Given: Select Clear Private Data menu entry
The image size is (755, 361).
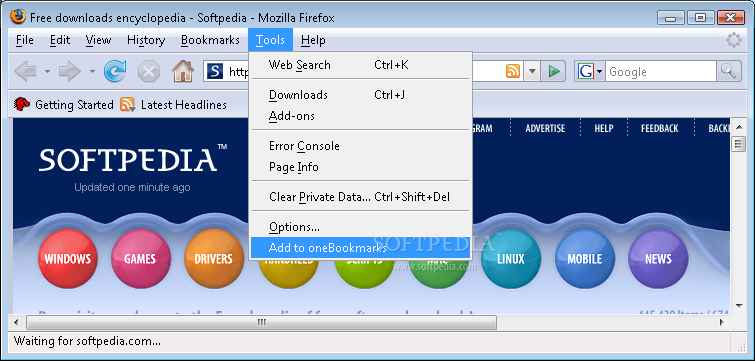Looking at the screenshot, I should pos(360,197).
